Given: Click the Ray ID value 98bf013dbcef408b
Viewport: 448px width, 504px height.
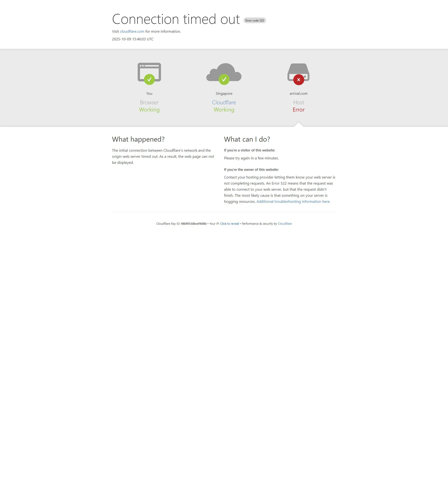Looking at the screenshot, I should point(193,224).
